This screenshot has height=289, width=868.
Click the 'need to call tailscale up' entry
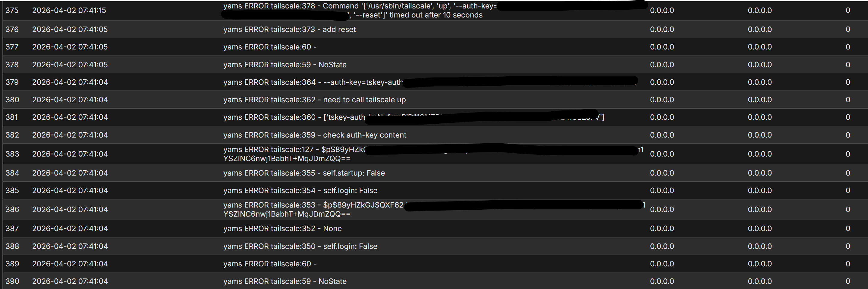314,100
